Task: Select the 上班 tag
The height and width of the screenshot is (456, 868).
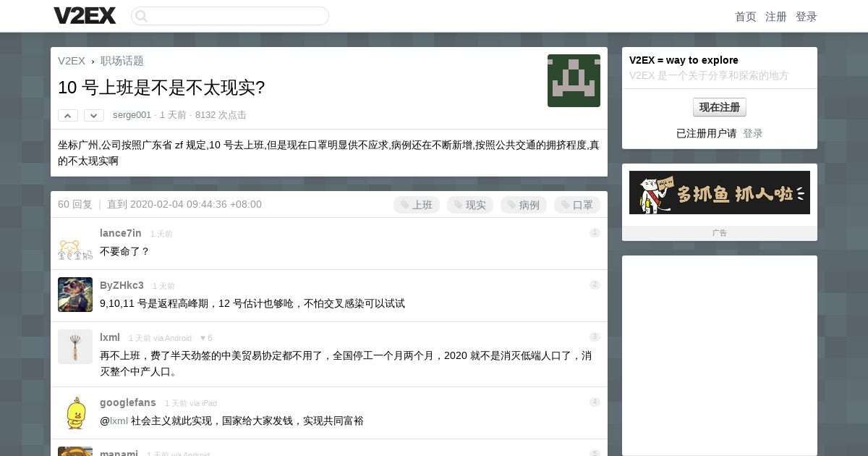Action: tap(417, 205)
